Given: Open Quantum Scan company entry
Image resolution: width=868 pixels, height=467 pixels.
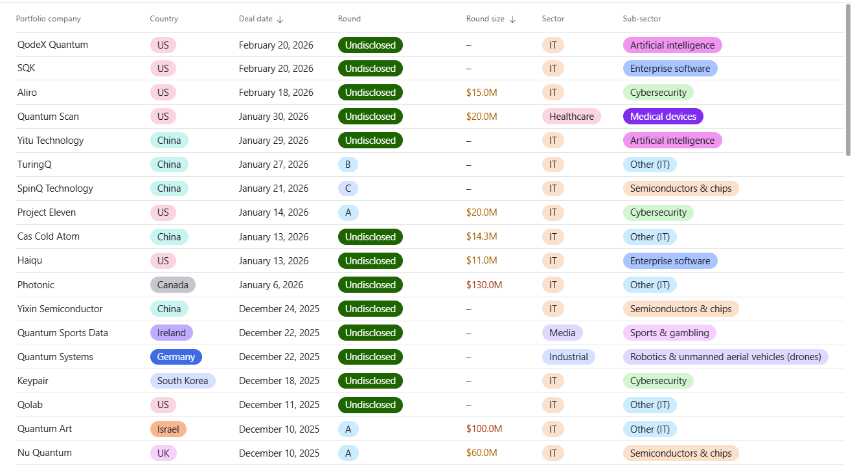Looking at the screenshot, I should coord(48,117).
